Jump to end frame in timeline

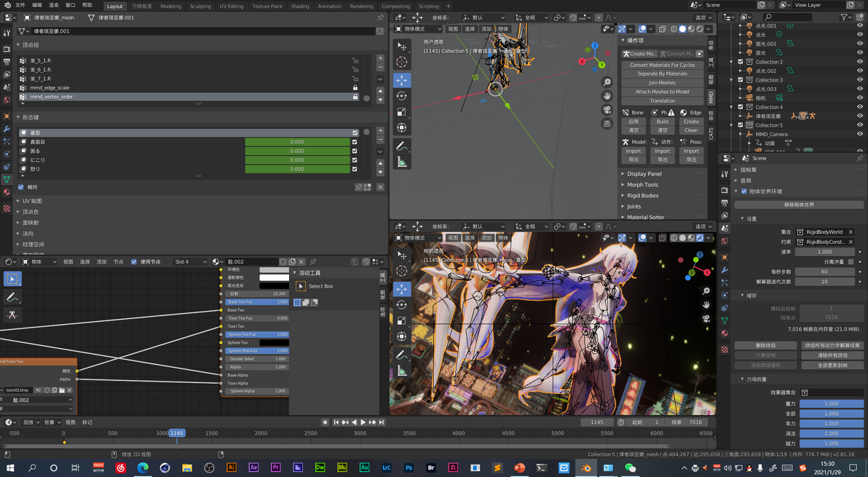pos(382,422)
